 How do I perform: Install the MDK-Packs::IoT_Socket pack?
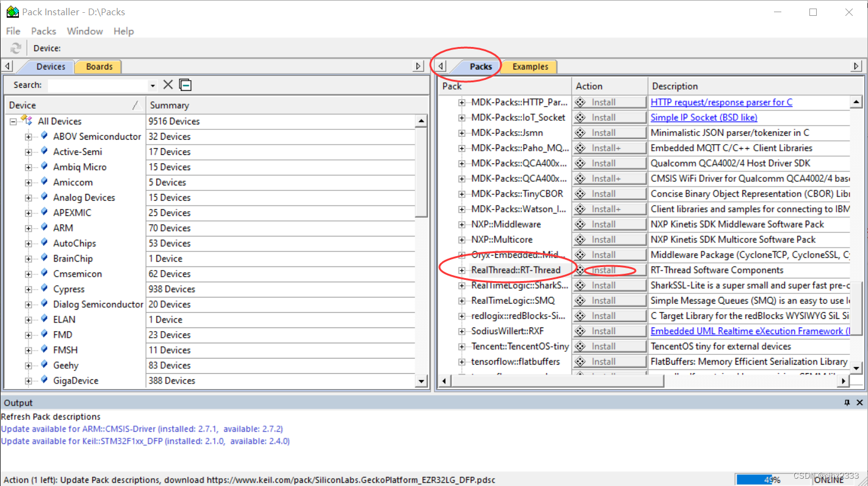coord(609,118)
